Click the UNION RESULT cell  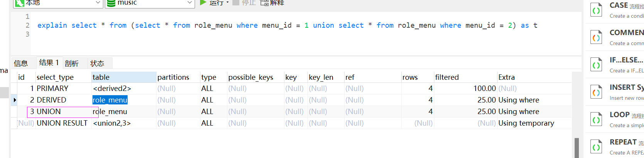point(62,123)
